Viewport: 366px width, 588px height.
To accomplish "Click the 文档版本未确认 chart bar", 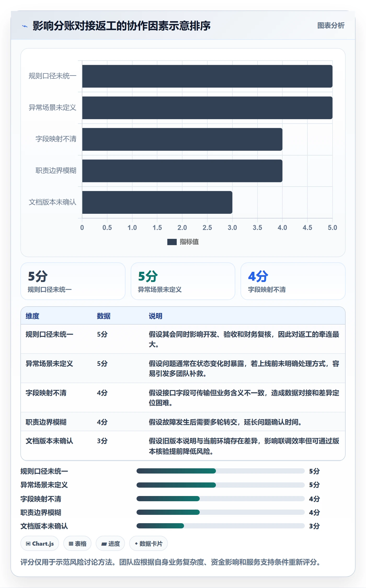I will pos(157,202).
